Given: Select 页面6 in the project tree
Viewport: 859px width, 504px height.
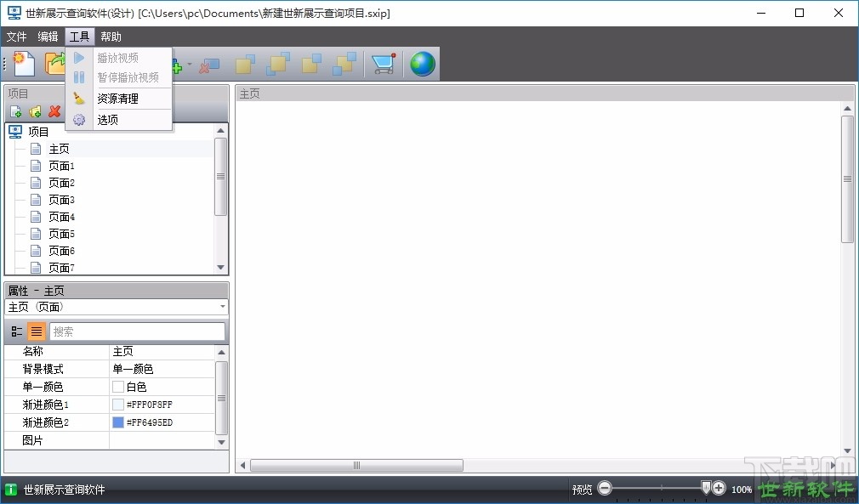Looking at the screenshot, I should point(61,251).
